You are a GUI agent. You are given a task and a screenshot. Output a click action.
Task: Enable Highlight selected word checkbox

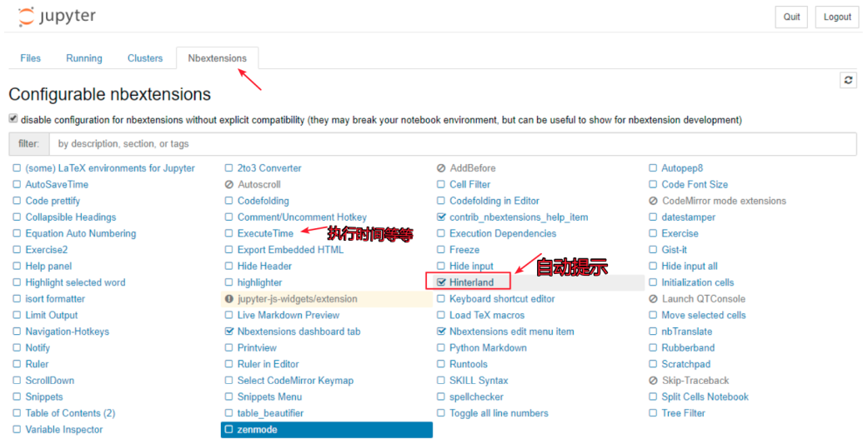click(17, 282)
